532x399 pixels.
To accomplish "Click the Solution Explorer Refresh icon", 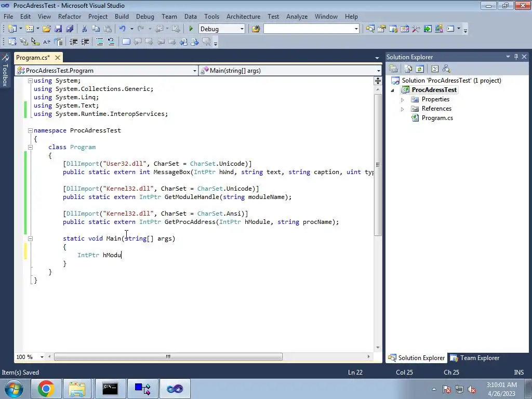I will tap(420, 69).
